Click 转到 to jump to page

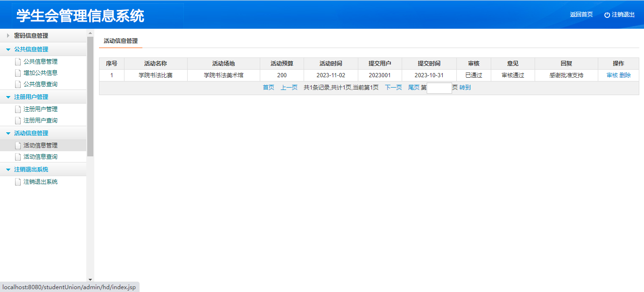pyautogui.click(x=465, y=88)
